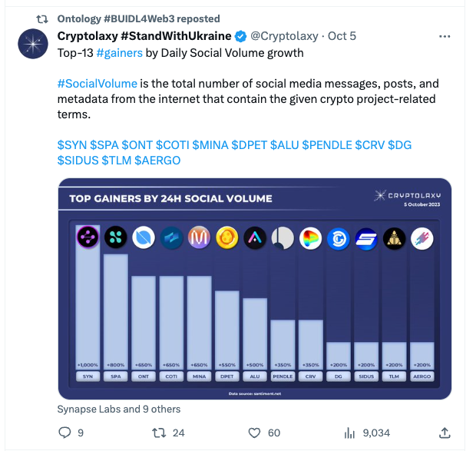This screenshot has width=476, height=451.
Task: Open the Top Gainers chart image
Action: point(254,289)
